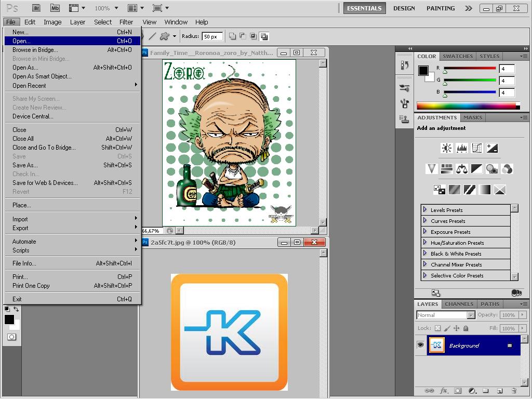Open the Edit menu
Viewport: 532px width, 399px height.
(x=30, y=22)
